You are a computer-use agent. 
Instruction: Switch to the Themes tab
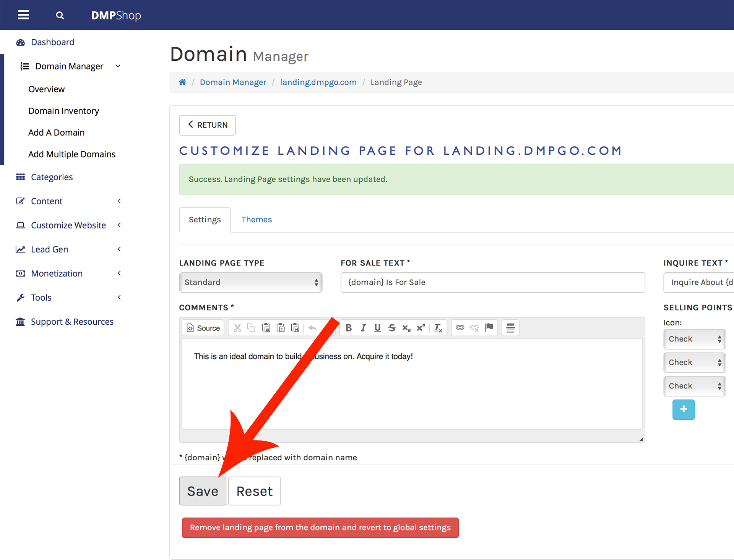coord(257,220)
